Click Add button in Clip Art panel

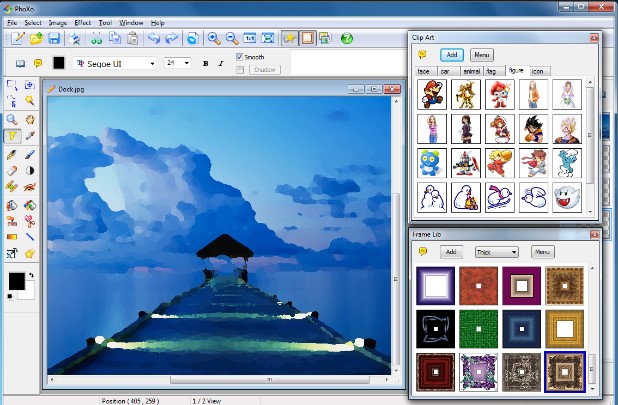click(x=451, y=54)
